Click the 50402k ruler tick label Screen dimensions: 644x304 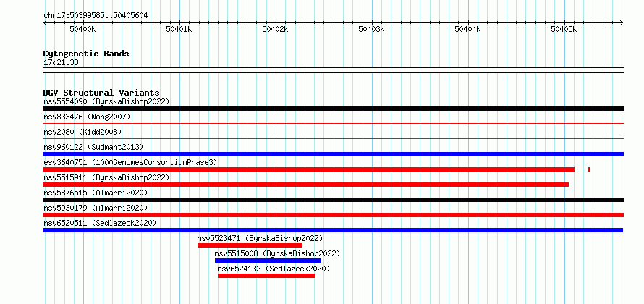(275, 29)
